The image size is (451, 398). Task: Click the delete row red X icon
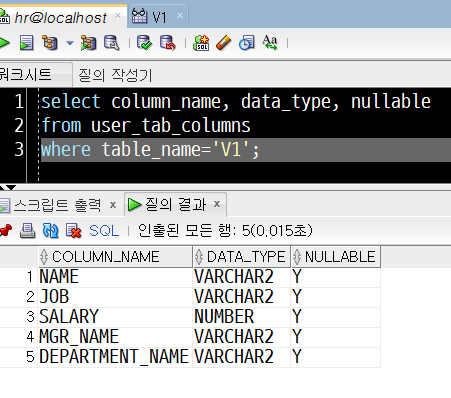coord(74,231)
